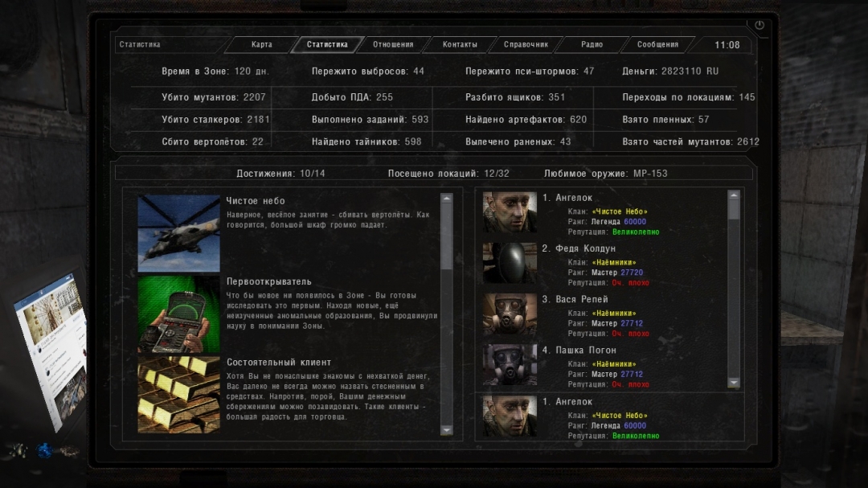
Task: Click portrait of first-ranked Ангелок in list
Action: point(510,212)
